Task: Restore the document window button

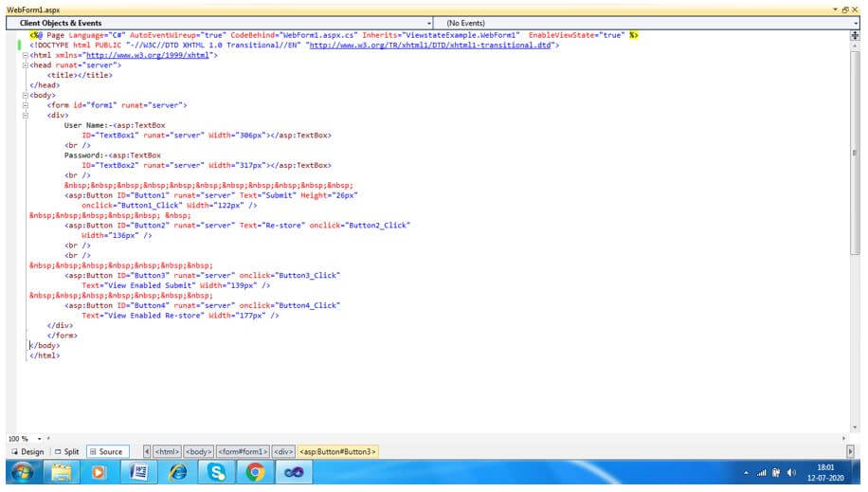Action: pyautogui.click(x=845, y=10)
